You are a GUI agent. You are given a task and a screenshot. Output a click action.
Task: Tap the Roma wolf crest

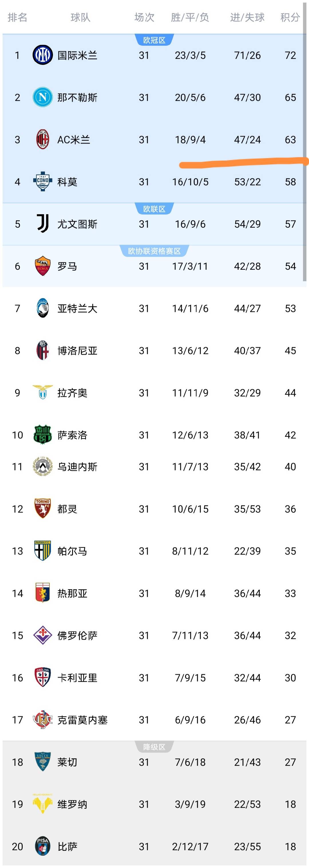(x=42, y=266)
